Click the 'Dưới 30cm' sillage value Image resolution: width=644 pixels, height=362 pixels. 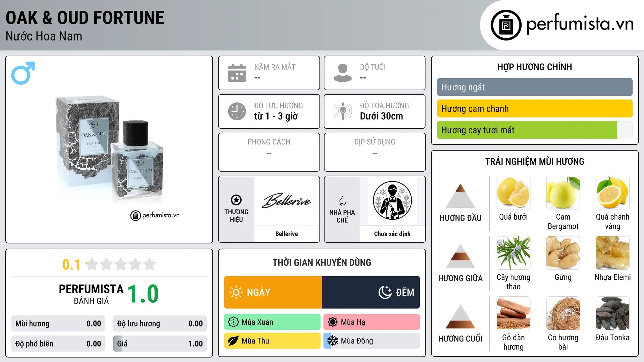[x=381, y=116]
